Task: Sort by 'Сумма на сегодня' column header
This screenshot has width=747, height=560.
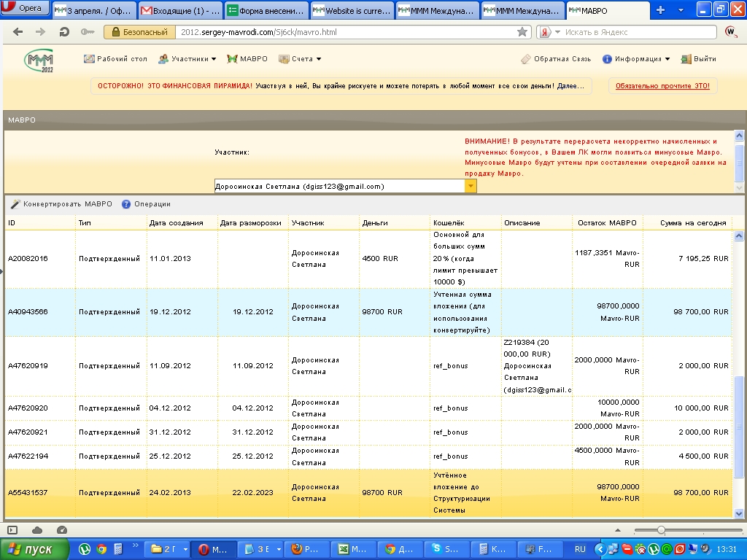Action: [x=687, y=223]
